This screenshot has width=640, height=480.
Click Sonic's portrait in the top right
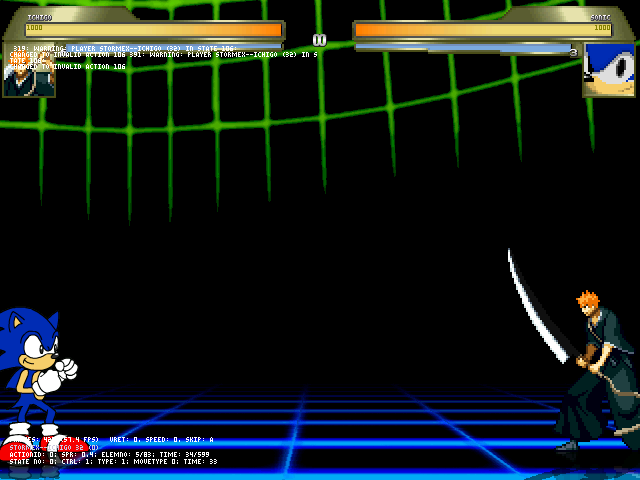coord(609,70)
